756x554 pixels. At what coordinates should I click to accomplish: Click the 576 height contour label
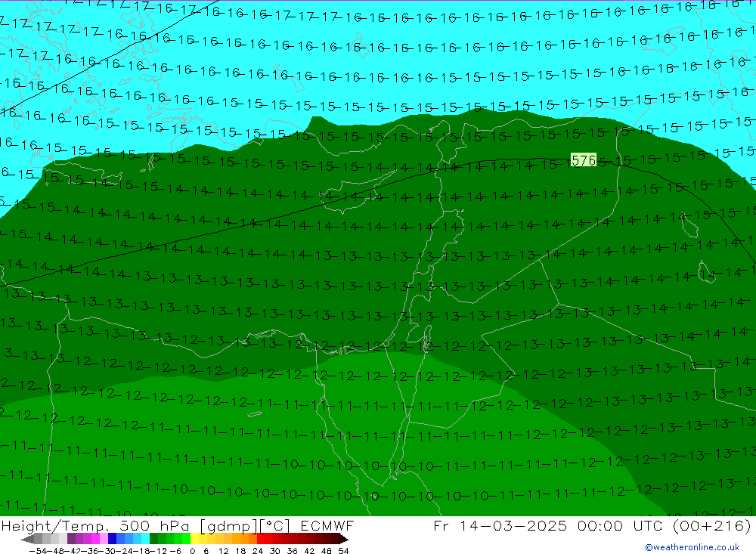point(584,160)
